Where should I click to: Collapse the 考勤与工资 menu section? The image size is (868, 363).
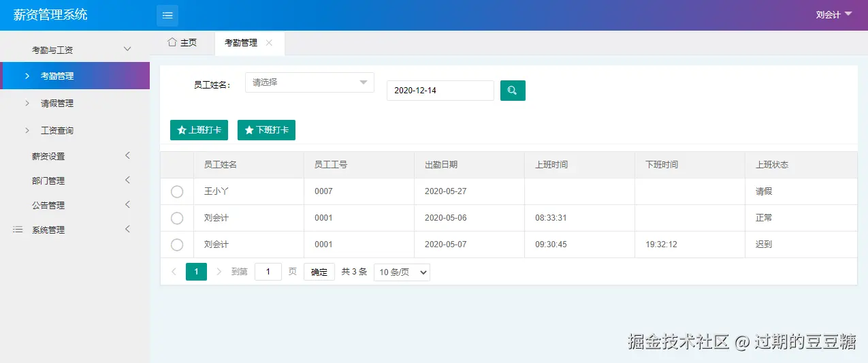coord(75,50)
